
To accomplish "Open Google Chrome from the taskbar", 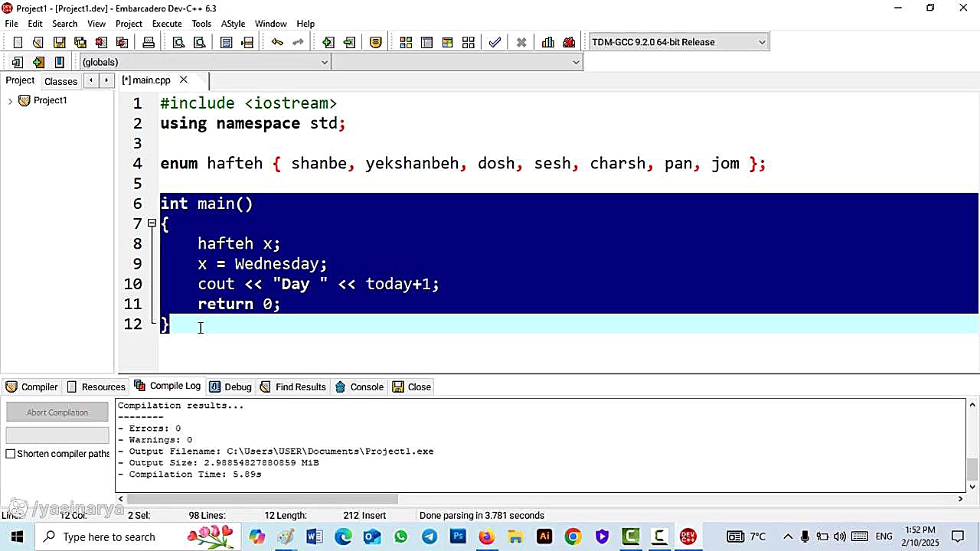I will [x=573, y=536].
